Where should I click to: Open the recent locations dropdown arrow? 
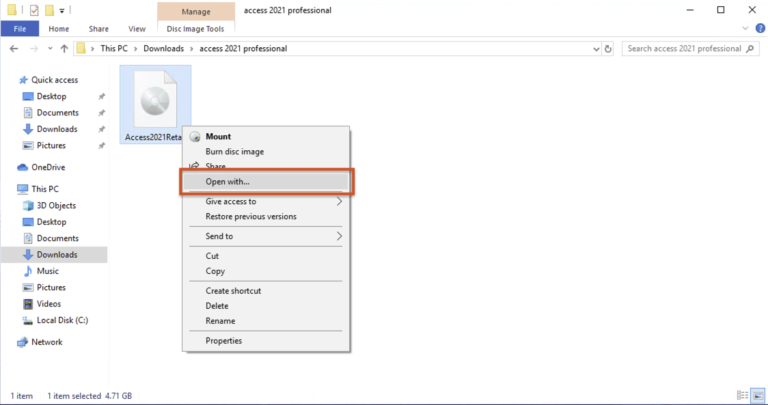(x=50, y=48)
